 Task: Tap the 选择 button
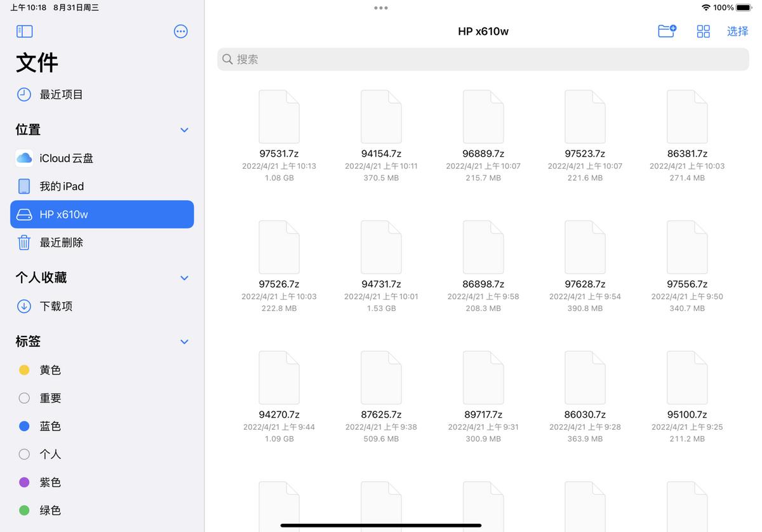click(737, 30)
